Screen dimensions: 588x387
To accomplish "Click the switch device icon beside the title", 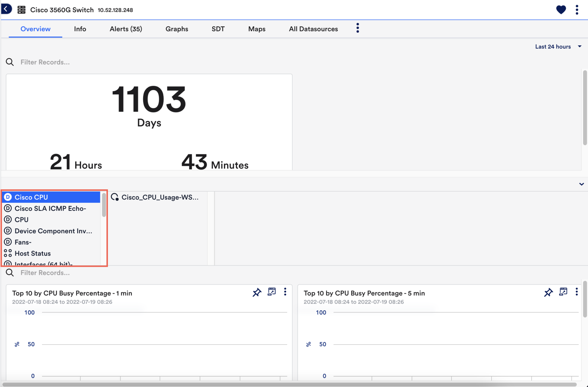I will 20,9.
